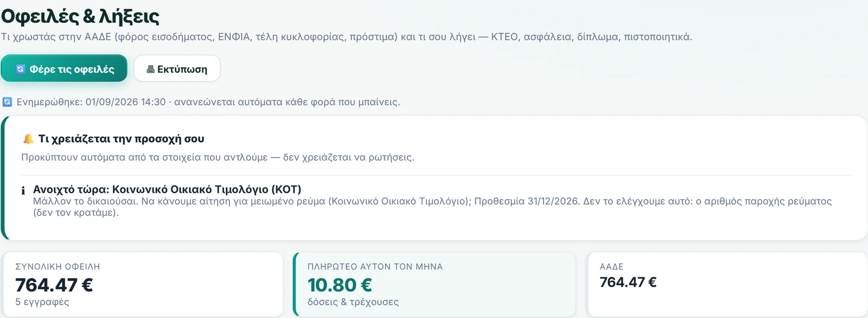
Task: Click the bell icon in attention panel
Action: click(x=28, y=139)
